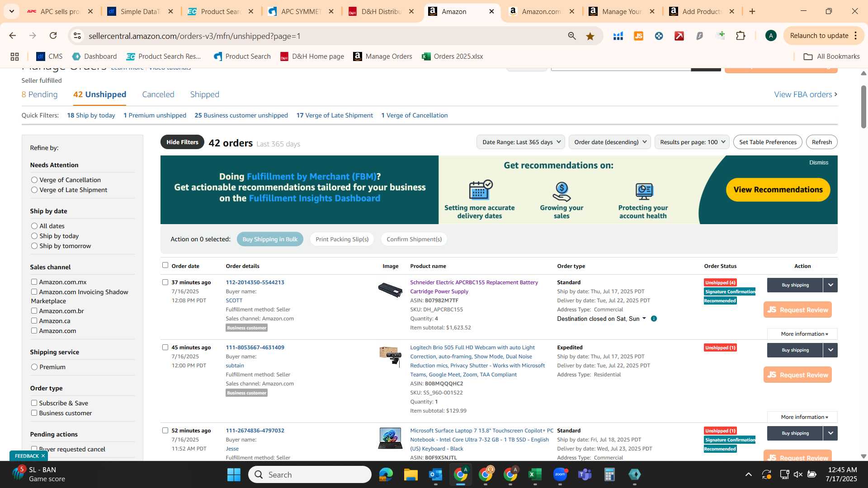This screenshot has height=488, width=868.
Task: Tick checkbox for order 112-2014350-5544213
Action: point(165,282)
